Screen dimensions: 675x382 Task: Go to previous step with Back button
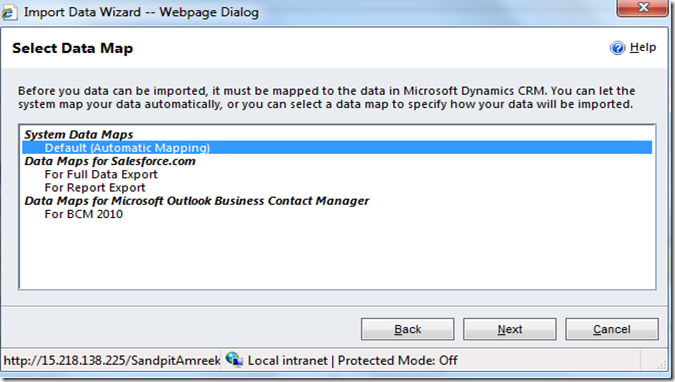click(408, 329)
